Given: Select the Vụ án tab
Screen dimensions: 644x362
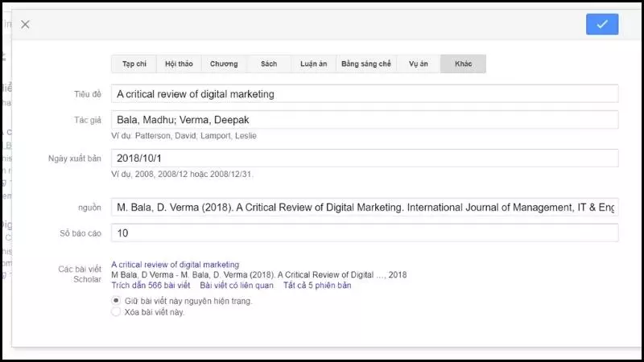Looking at the screenshot, I should 418,64.
